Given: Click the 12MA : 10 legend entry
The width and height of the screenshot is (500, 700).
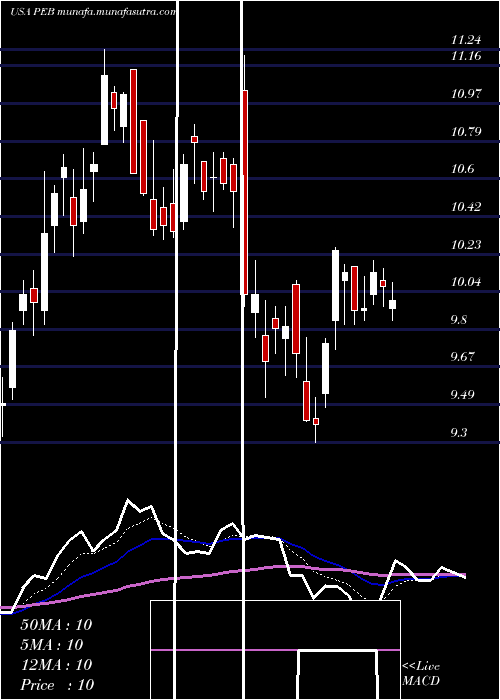Looking at the screenshot, I should (56, 665).
